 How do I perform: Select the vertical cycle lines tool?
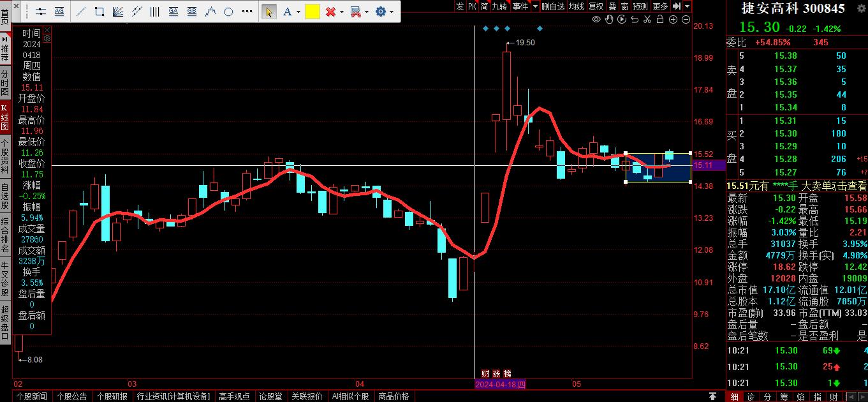(x=154, y=11)
